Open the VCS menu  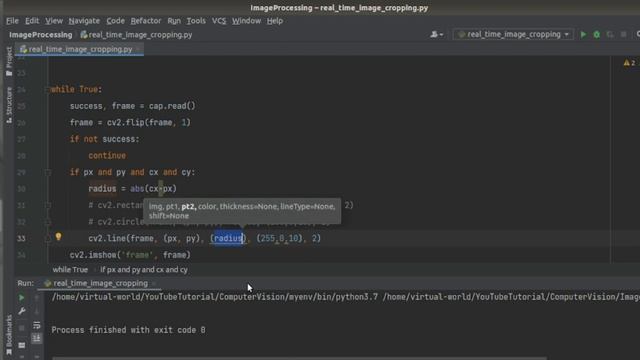click(x=219, y=21)
